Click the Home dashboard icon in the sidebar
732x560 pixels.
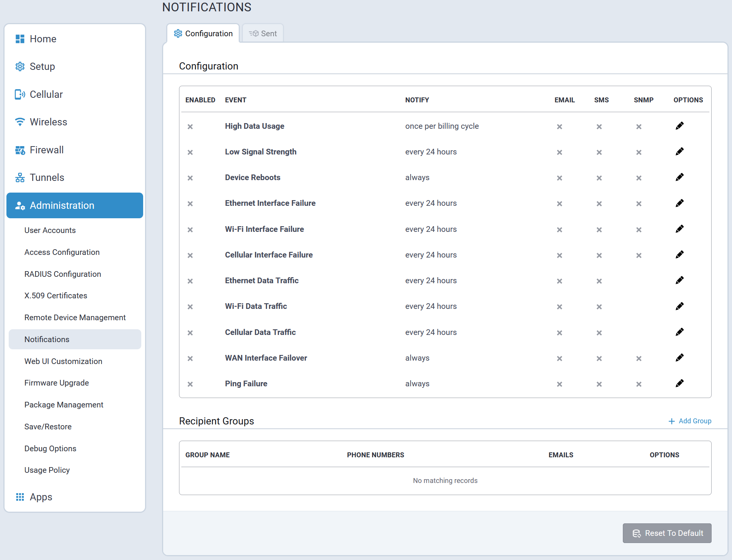pyautogui.click(x=20, y=39)
